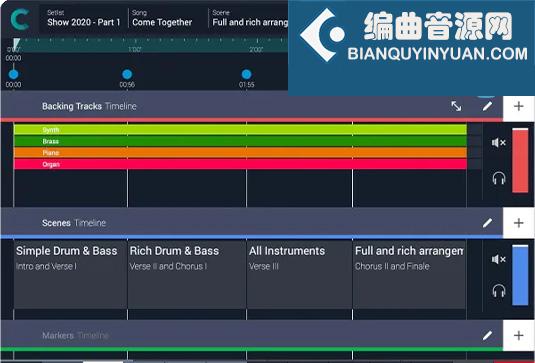Screen dimensions: 535x363
Task: Select the Rich Drum & Bass scene
Action: tap(187, 274)
